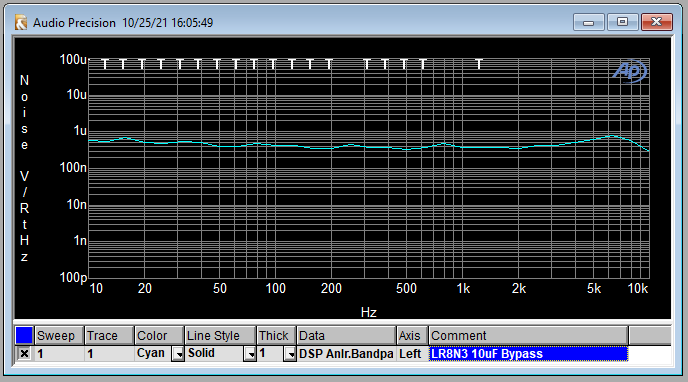Open the Solid line style dropdown
Viewport: 688px width, 382px height.
250,354
